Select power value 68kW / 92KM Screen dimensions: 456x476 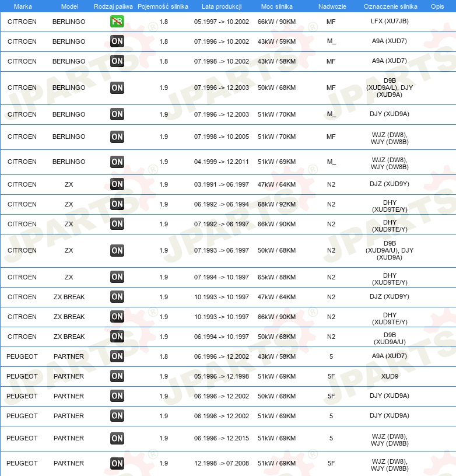(x=277, y=204)
